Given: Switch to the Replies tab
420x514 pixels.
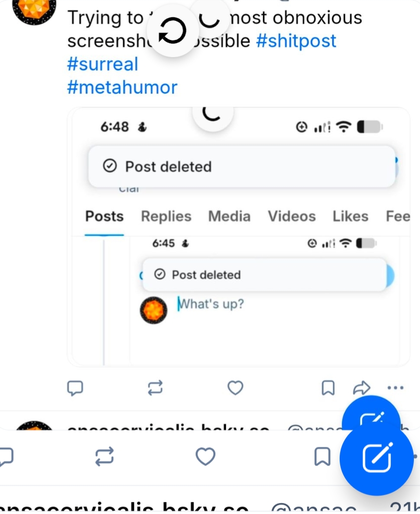Looking at the screenshot, I should [166, 216].
